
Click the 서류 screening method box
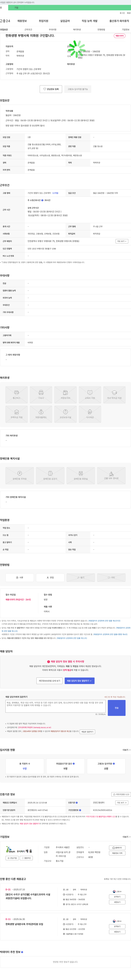coord(20,577)
